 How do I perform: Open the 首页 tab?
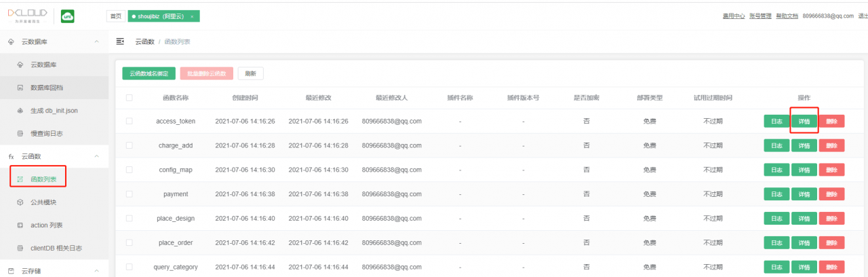click(x=116, y=16)
